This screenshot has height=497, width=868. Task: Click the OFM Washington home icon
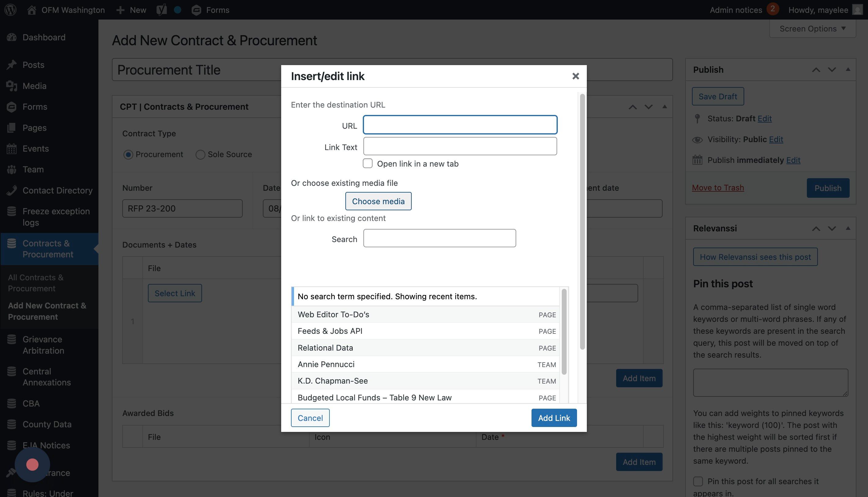tap(32, 9)
